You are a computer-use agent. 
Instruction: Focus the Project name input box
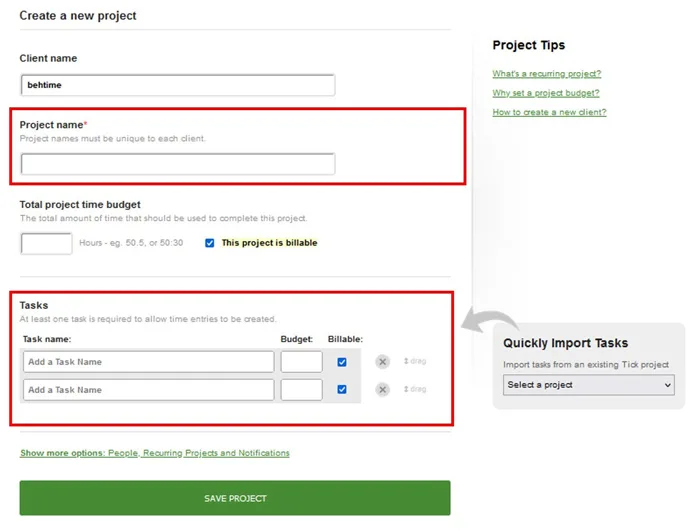tap(178, 164)
